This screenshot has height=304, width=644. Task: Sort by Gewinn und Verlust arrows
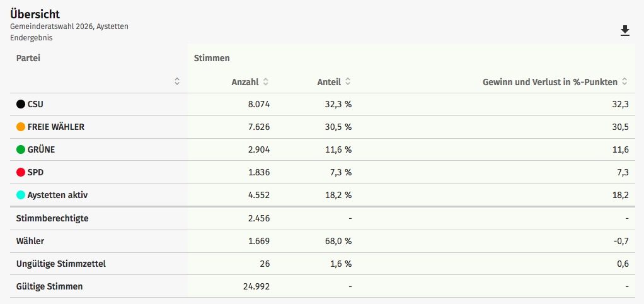[x=624, y=82]
